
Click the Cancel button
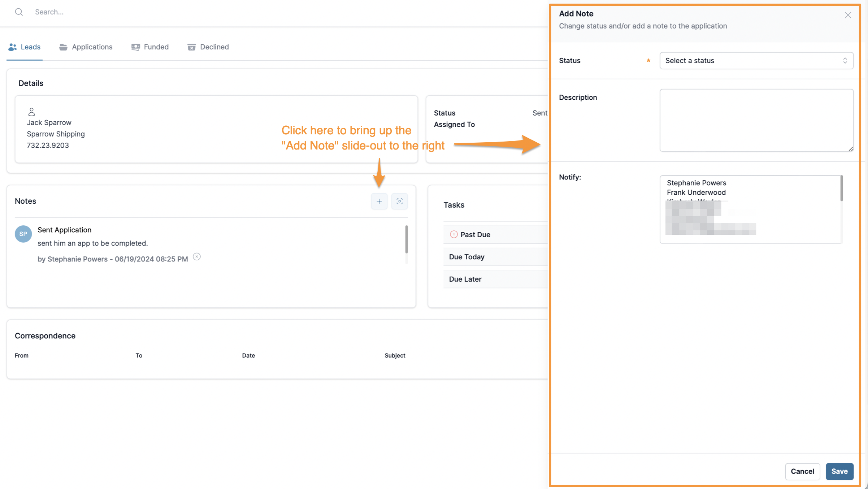802,471
